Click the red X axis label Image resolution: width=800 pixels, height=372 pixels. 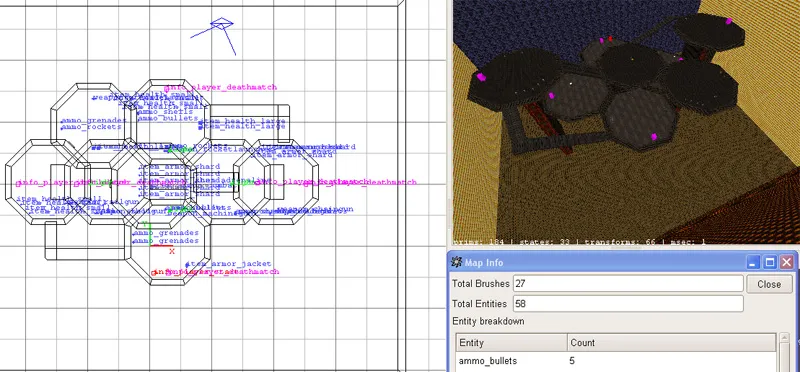(x=172, y=252)
